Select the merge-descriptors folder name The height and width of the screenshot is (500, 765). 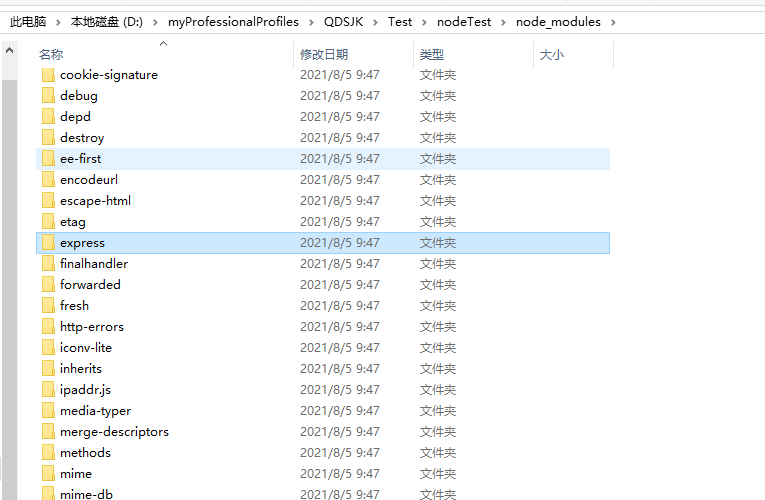coord(114,431)
